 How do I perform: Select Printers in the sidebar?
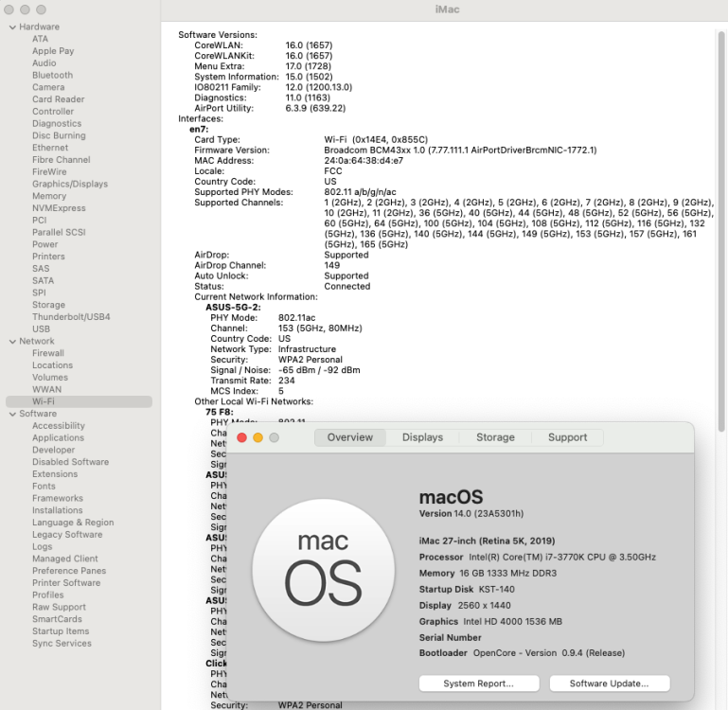(x=48, y=257)
